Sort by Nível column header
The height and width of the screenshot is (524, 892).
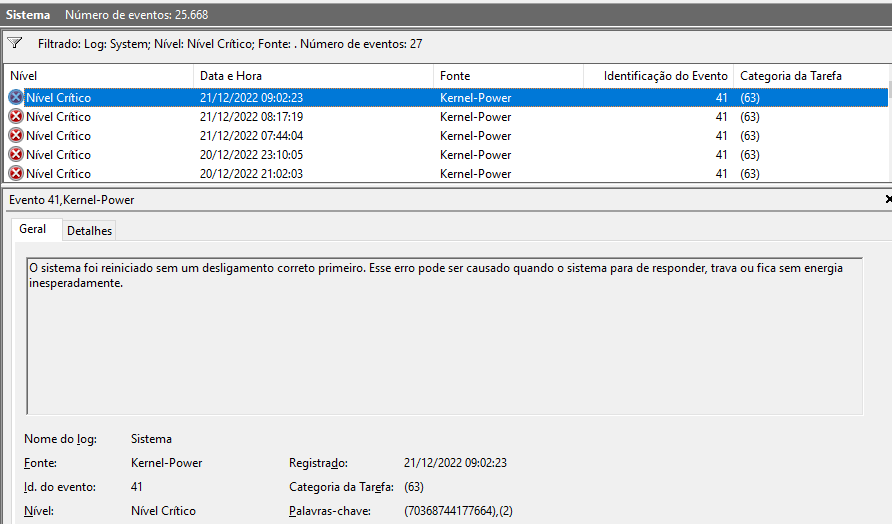pyautogui.click(x=99, y=76)
